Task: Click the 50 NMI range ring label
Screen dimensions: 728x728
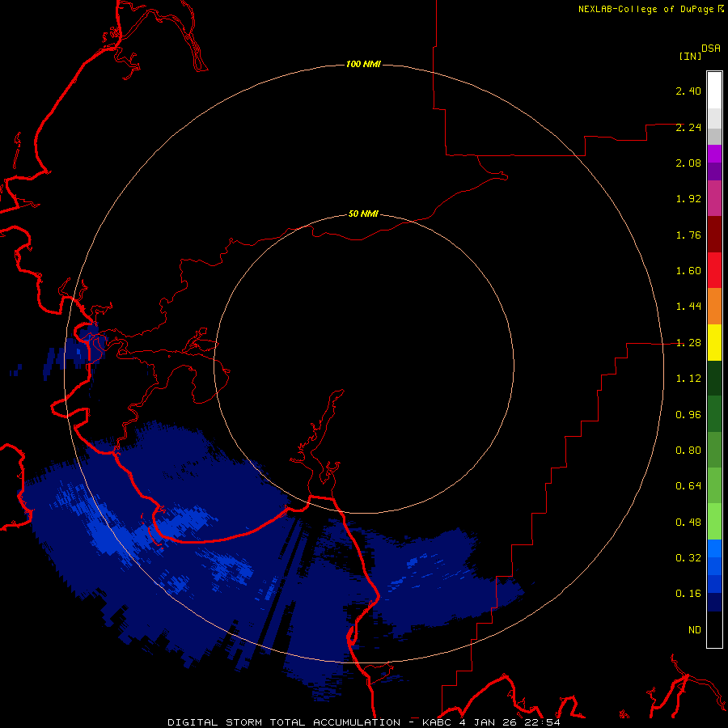Action: (x=363, y=214)
